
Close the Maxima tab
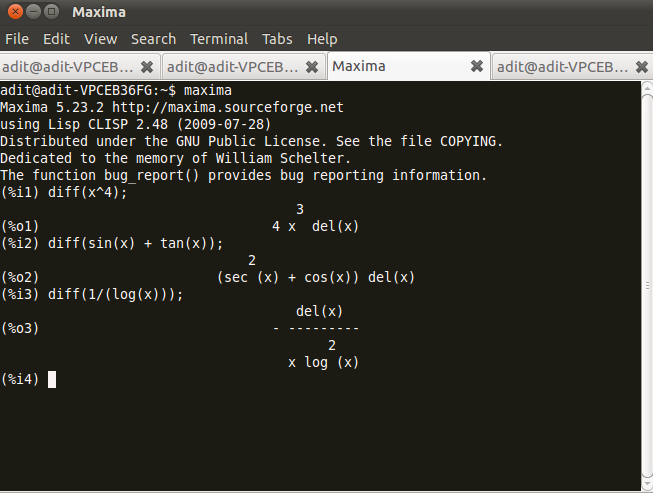pyautogui.click(x=476, y=67)
